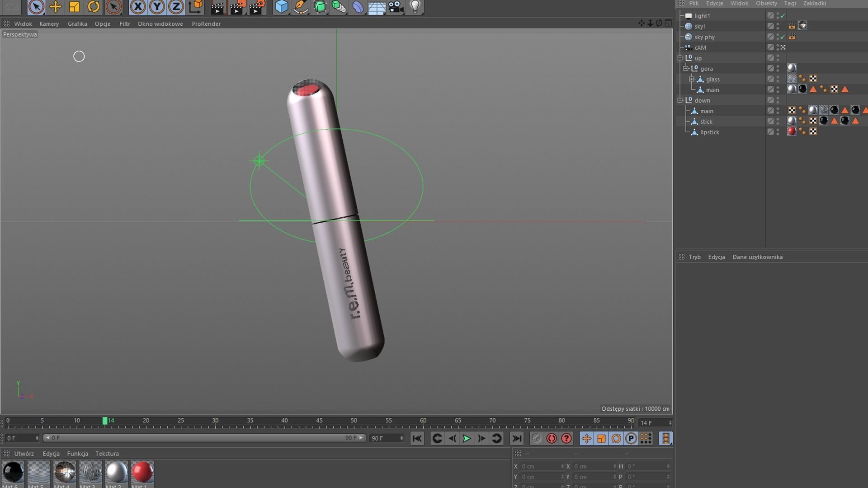Open the ProRender menu
Image resolution: width=868 pixels, height=488 pixels.
[x=206, y=23]
